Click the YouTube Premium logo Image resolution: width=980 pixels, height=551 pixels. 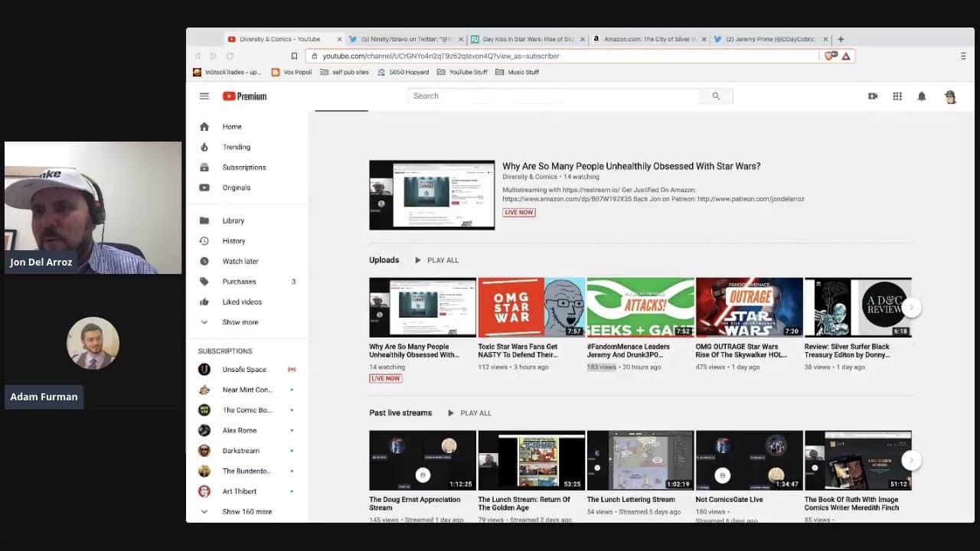[x=244, y=96]
